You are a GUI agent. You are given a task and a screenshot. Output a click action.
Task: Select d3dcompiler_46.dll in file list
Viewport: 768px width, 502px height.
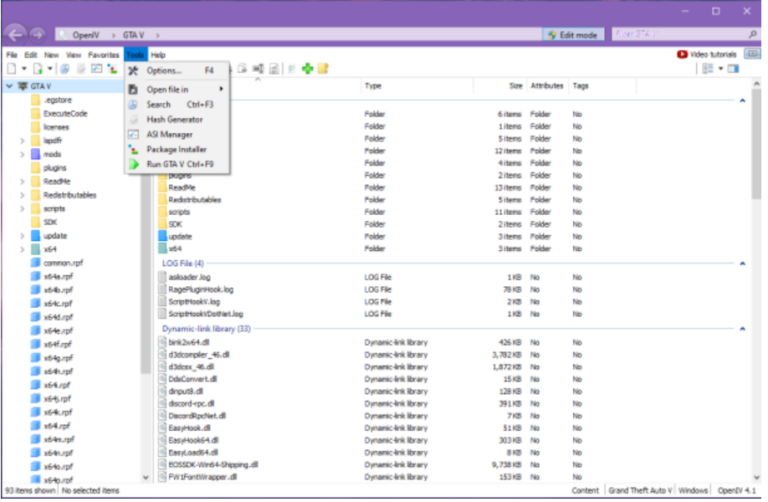click(199, 355)
